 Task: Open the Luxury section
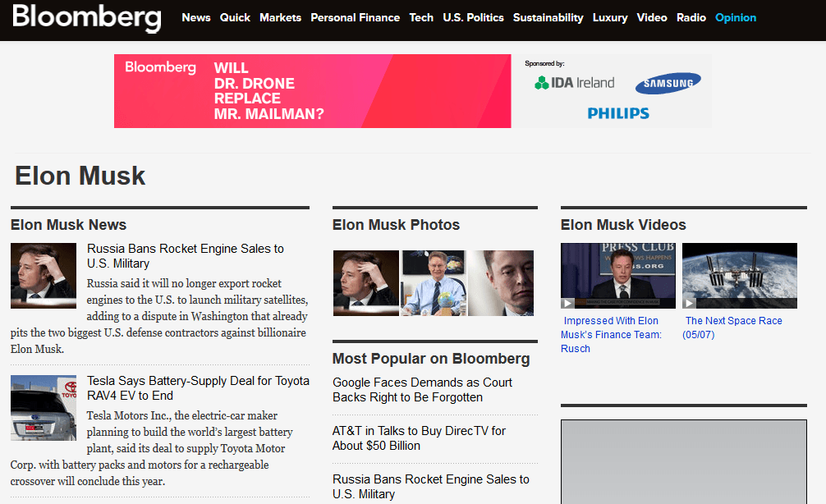click(x=610, y=17)
